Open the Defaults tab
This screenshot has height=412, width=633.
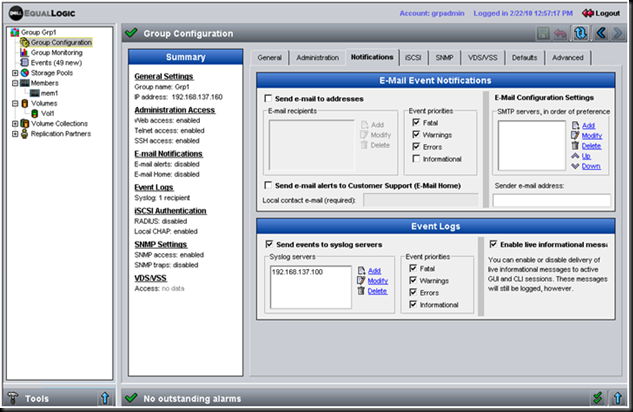point(524,58)
